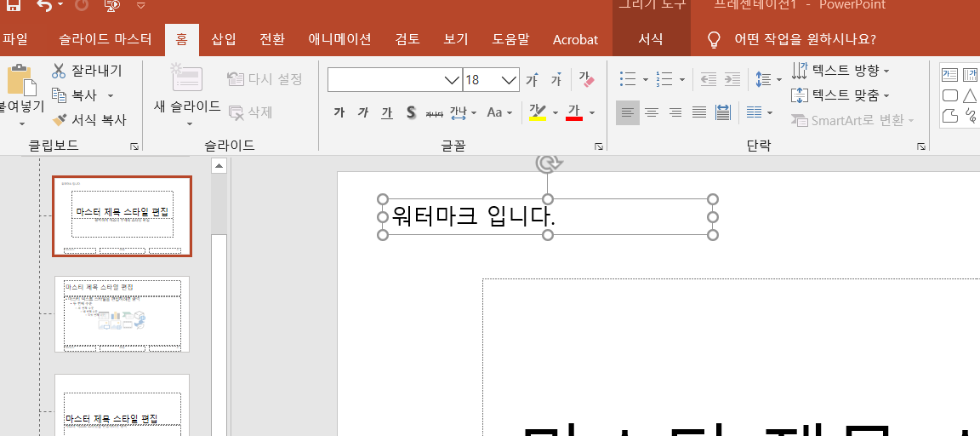This screenshot has height=436, width=980.
Task: Click 서식 복사 format painter
Action: tap(88, 119)
